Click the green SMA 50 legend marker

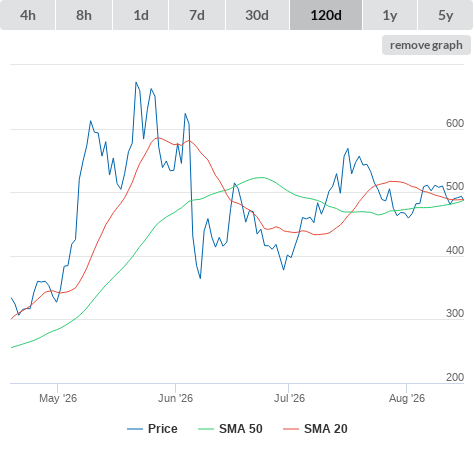[x=206, y=429]
